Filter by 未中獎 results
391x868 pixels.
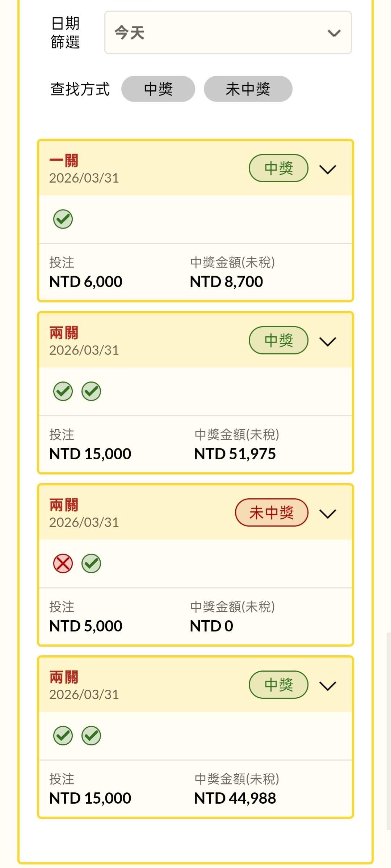pyautogui.click(x=248, y=89)
